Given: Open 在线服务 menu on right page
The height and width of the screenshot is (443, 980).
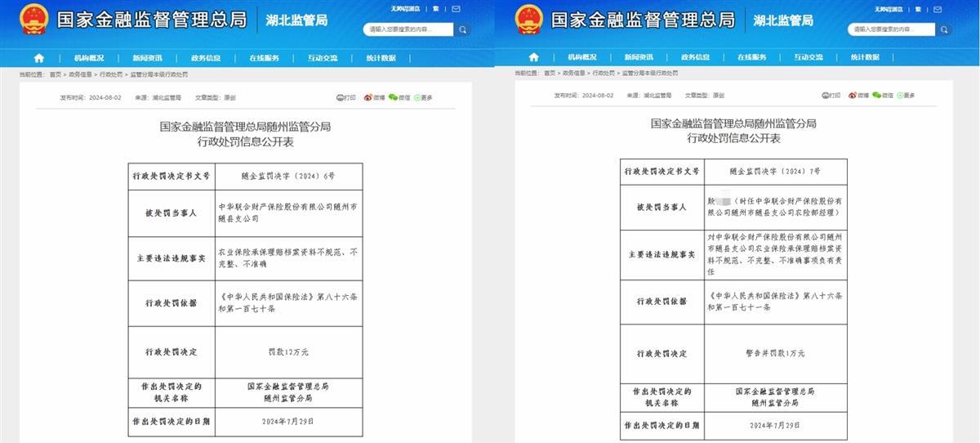Looking at the screenshot, I should point(751,57).
